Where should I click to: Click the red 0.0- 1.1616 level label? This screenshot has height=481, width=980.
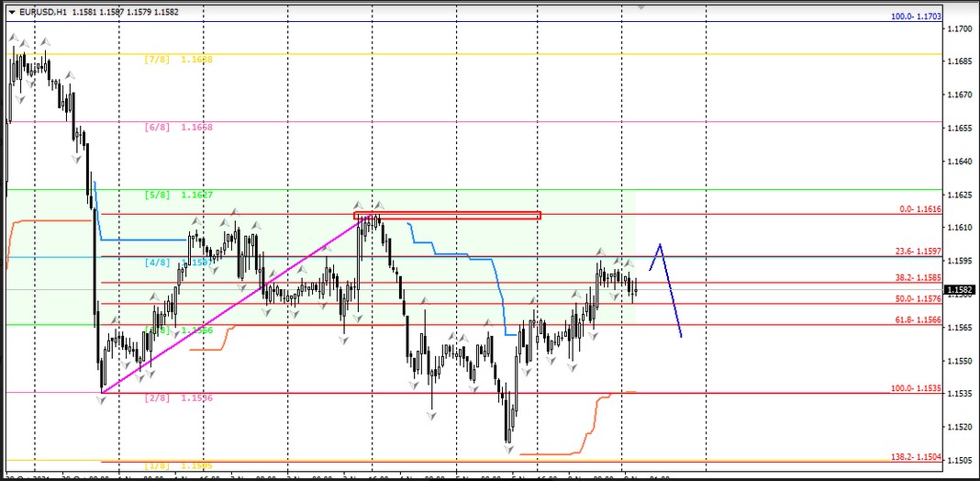click(x=919, y=209)
